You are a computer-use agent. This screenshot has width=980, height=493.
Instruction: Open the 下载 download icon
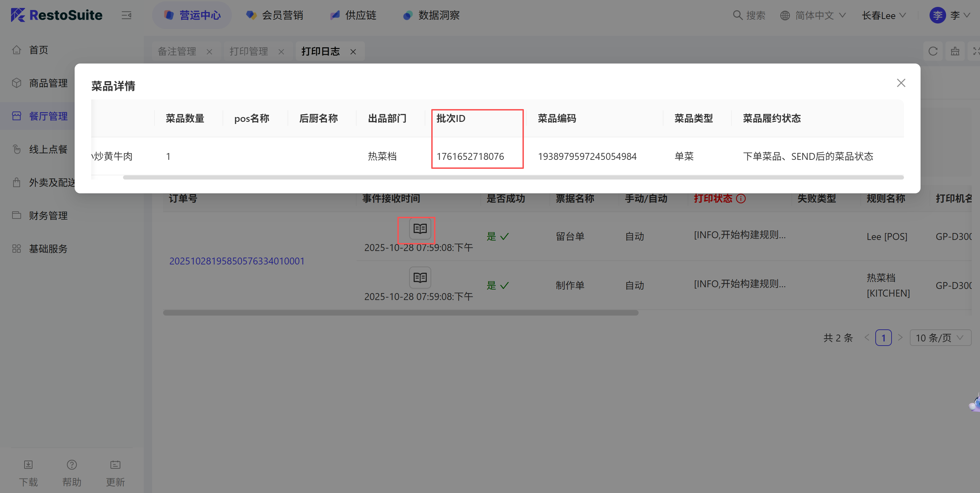click(29, 464)
